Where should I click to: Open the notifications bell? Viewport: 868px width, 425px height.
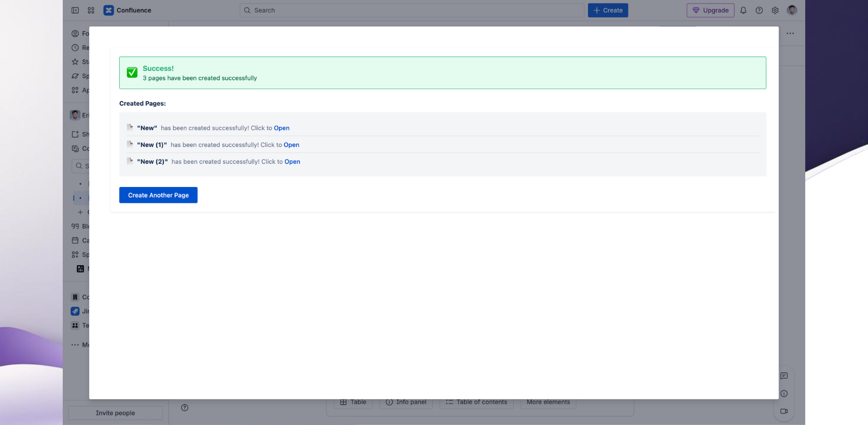pyautogui.click(x=743, y=10)
